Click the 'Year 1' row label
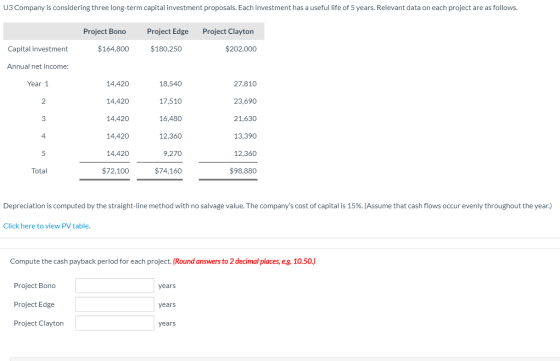The image size is (560, 361). click(x=38, y=84)
